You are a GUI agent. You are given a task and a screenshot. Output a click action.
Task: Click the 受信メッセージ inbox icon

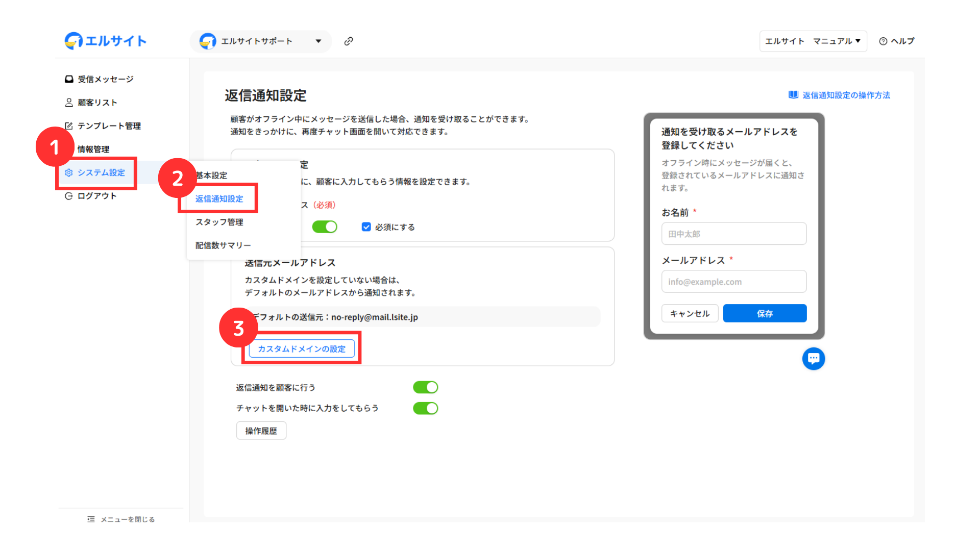[x=69, y=79]
